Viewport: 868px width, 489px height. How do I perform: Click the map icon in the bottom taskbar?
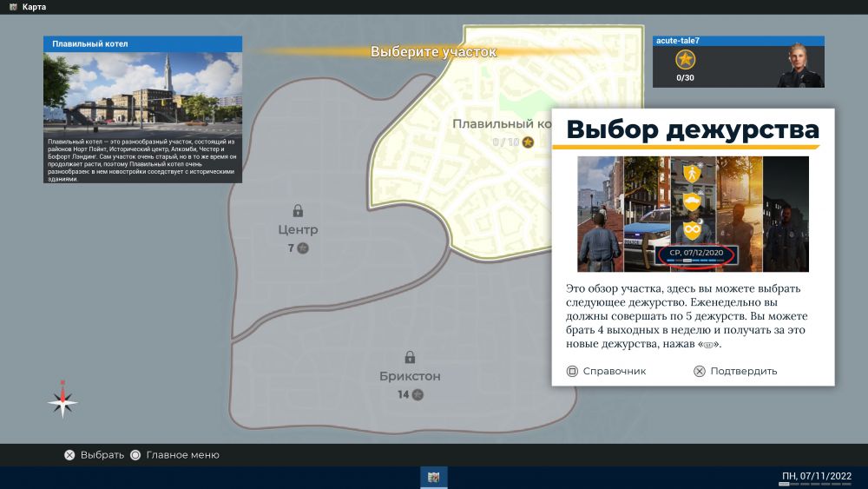pyautogui.click(x=433, y=477)
